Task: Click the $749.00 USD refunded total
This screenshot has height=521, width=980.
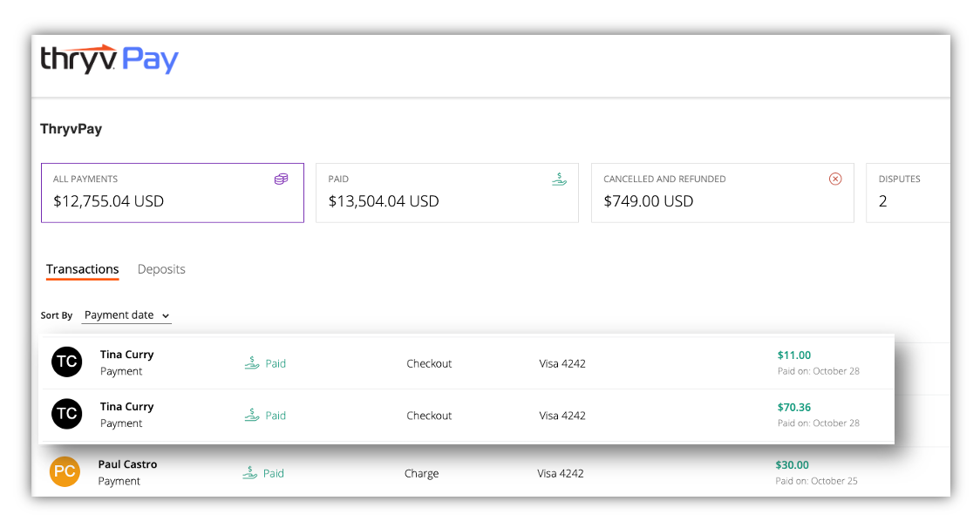Action: (648, 201)
